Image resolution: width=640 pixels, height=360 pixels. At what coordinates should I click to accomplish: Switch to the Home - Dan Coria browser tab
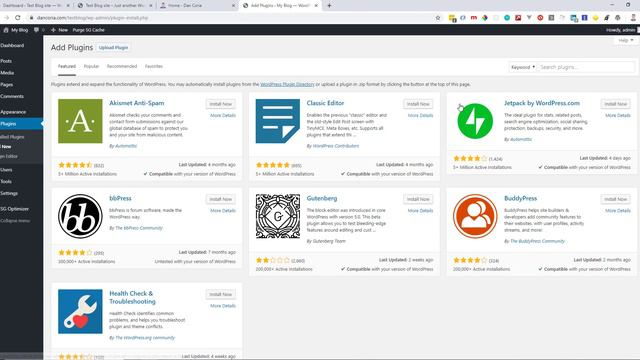pos(198,6)
